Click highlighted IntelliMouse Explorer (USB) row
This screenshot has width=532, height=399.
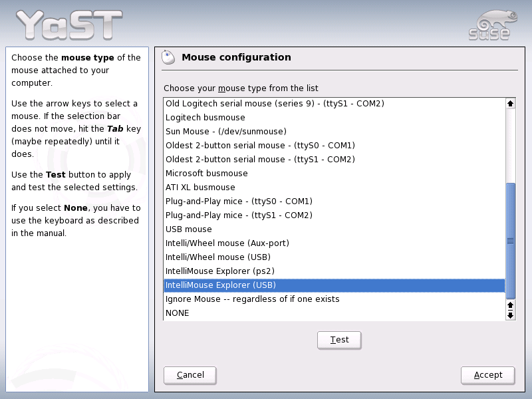(334, 285)
